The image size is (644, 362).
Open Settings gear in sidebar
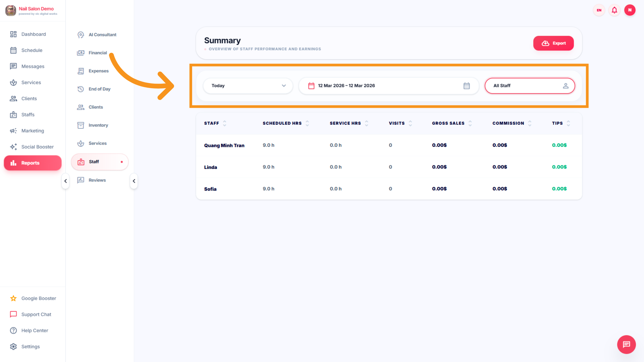pos(13,346)
